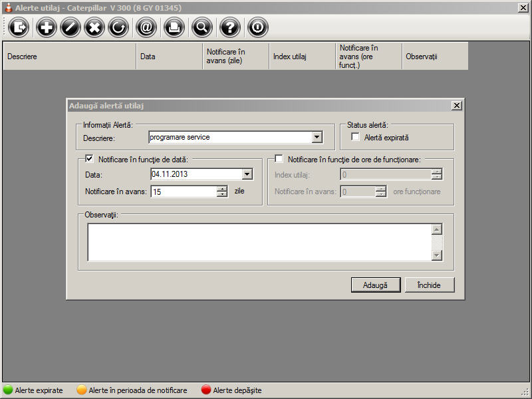Increase the Index utilaj spinner

point(437,172)
